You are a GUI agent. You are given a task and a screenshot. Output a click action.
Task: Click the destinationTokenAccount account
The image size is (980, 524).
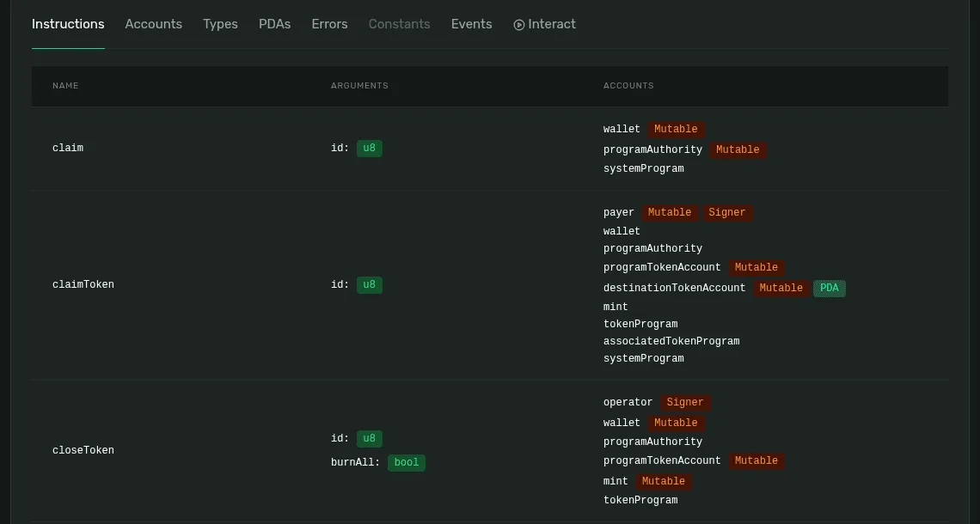674,288
